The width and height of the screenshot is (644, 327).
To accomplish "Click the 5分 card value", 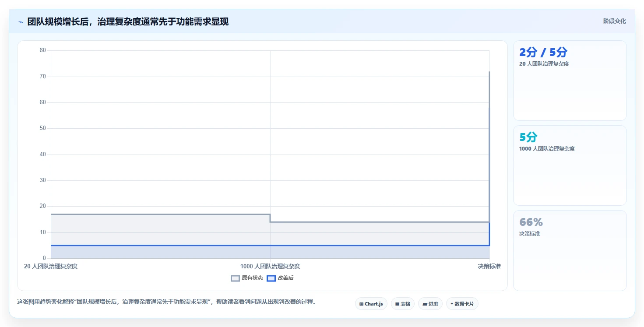I will [528, 137].
